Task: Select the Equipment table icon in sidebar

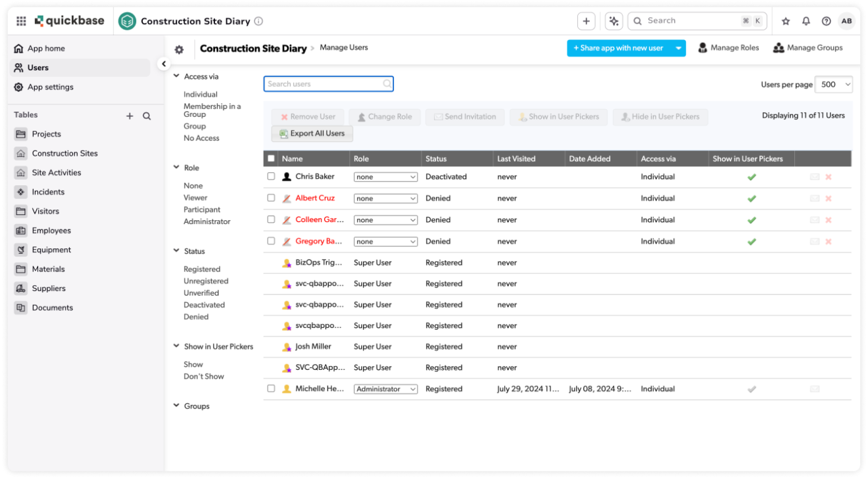Action: click(x=20, y=250)
